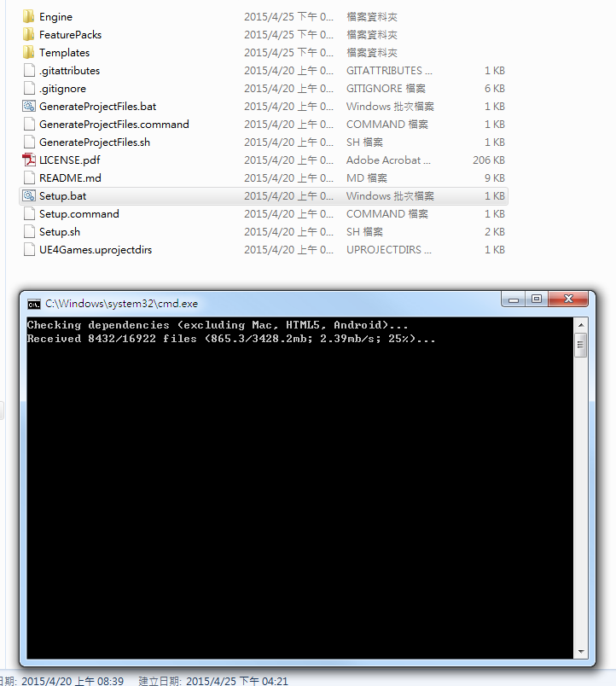The width and height of the screenshot is (616, 686).
Task: Select the Templates folder name
Action: coord(64,53)
